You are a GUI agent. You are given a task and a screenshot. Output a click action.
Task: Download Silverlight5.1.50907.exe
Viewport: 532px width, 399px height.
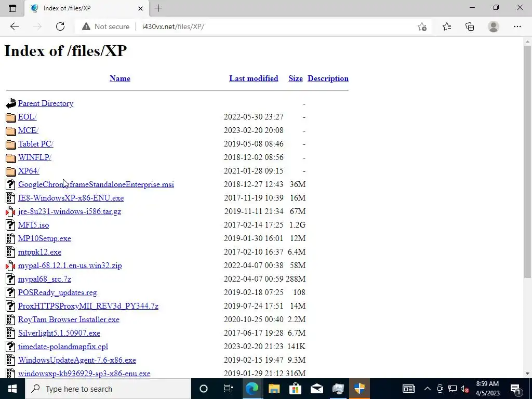(x=59, y=333)
